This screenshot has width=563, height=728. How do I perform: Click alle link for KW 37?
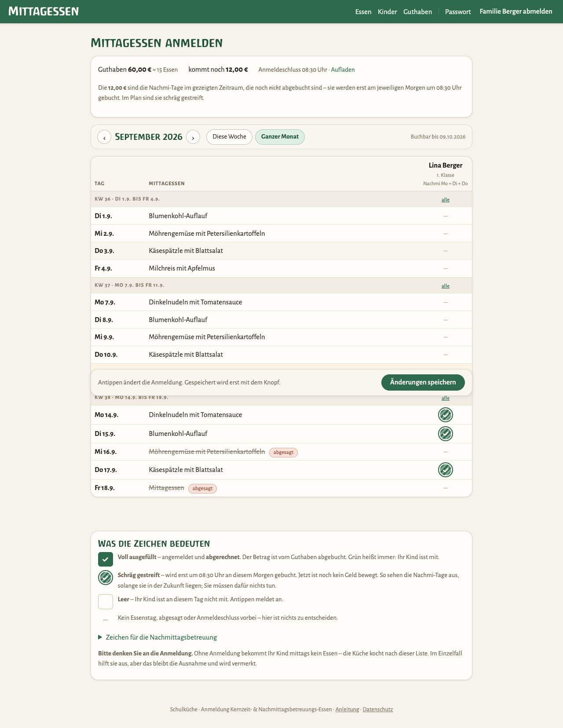click(x=446, y=286)
